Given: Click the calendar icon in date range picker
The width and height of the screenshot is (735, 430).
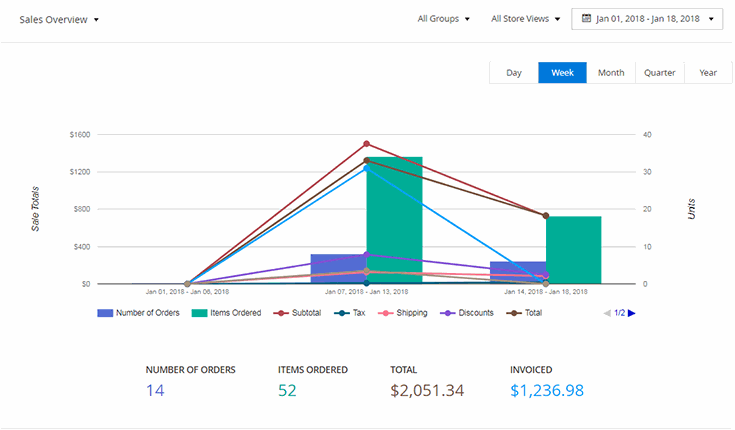Looking at the screenshot, I should pyautogui.click(x=585, y=19).
